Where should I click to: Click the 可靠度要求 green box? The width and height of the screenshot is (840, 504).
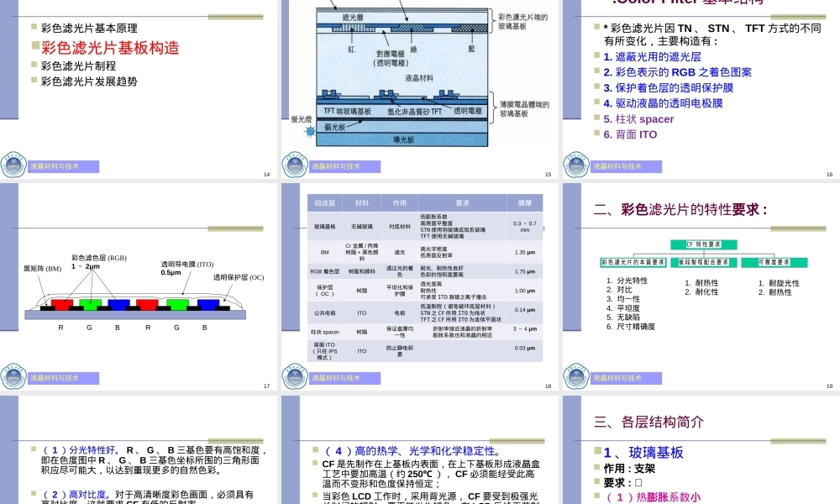coord(774,262)
